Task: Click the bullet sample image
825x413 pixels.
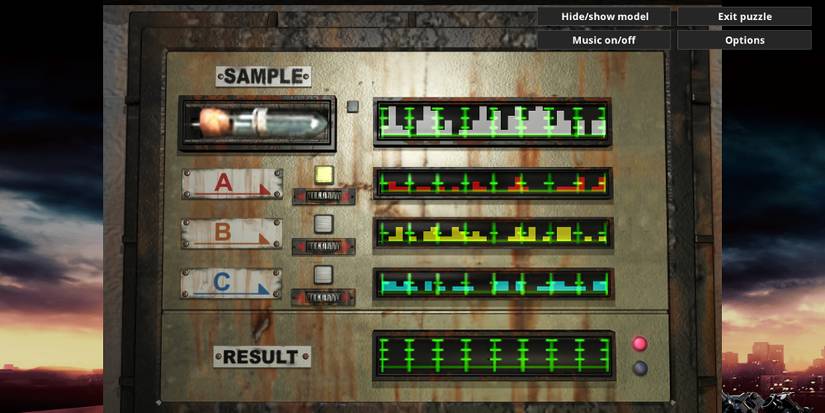Action: click(x=256, y=123)
